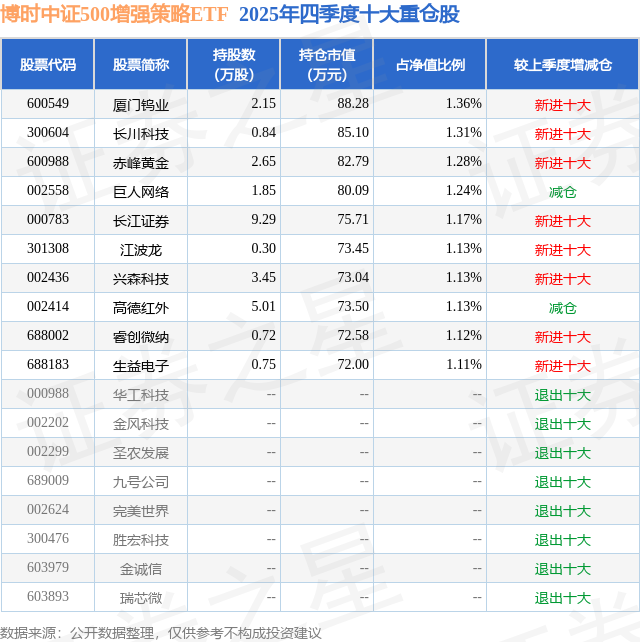Click 减仓 status in 高德红外 row
Viewport: 640px width, 642px height.
tap(563, 309)
